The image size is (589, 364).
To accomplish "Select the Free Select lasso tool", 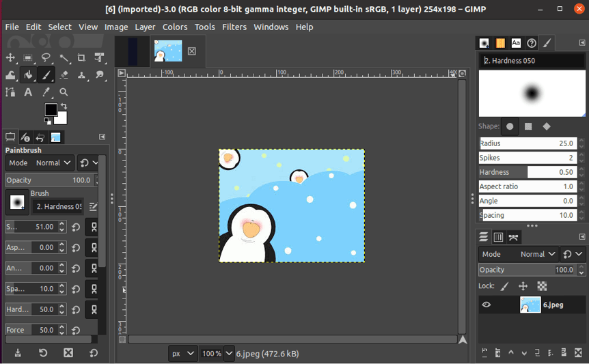I will [x=46, y=57].
